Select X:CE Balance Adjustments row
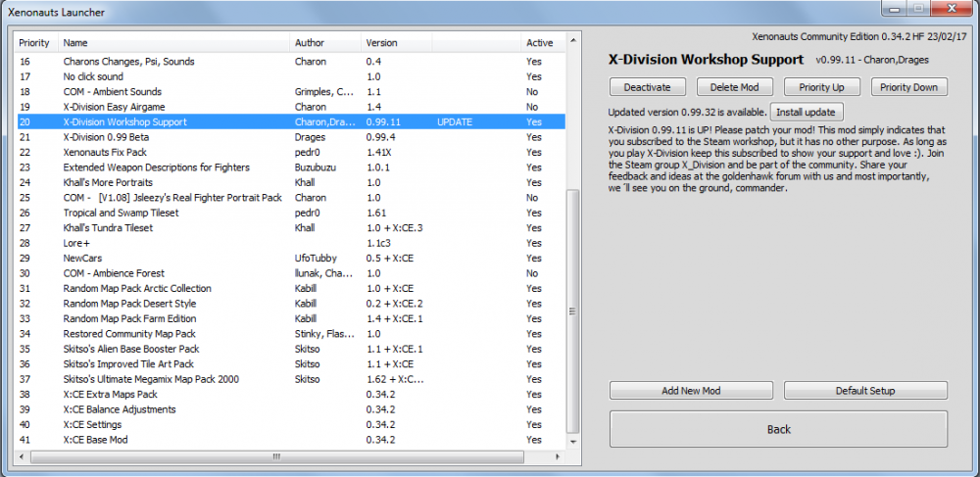Screen dimensions: 980x477 (x=291, y=409)
